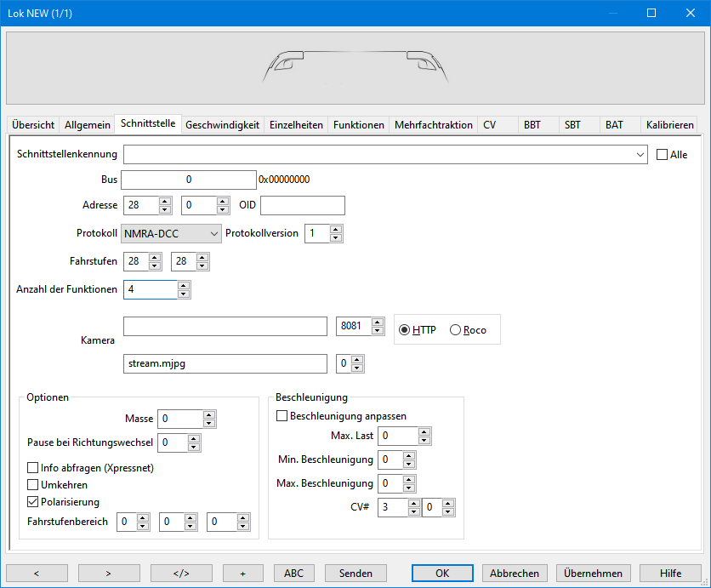Toggle the Polarisierung checkbox
The width and height of the screenshot is (711, 588).
[33, 501]
